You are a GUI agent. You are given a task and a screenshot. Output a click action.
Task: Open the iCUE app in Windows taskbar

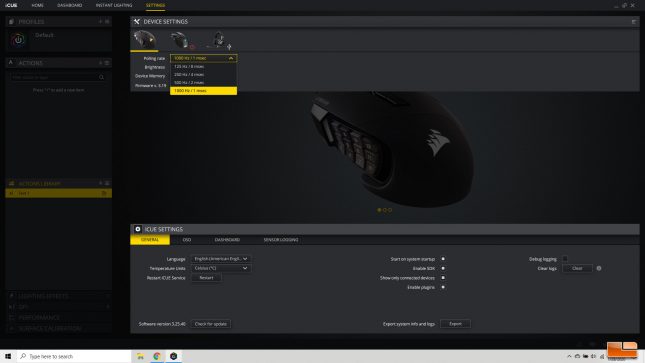(x=174, y=356)
